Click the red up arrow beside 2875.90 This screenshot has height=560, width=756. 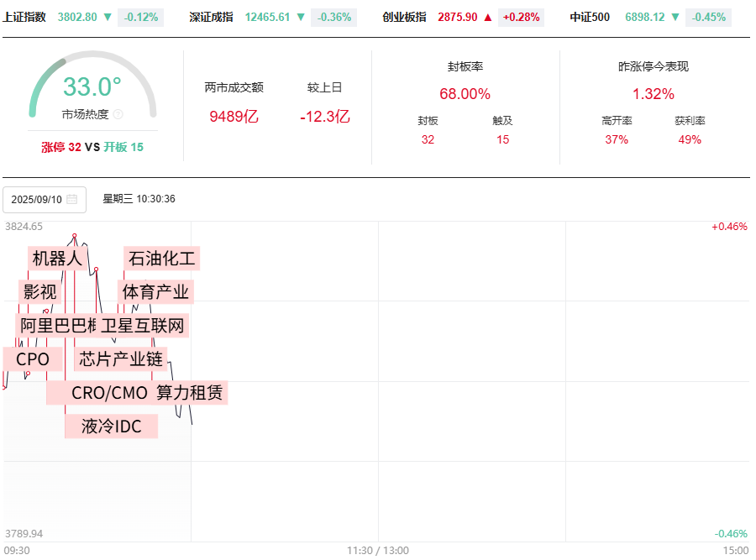click(488, 18)
